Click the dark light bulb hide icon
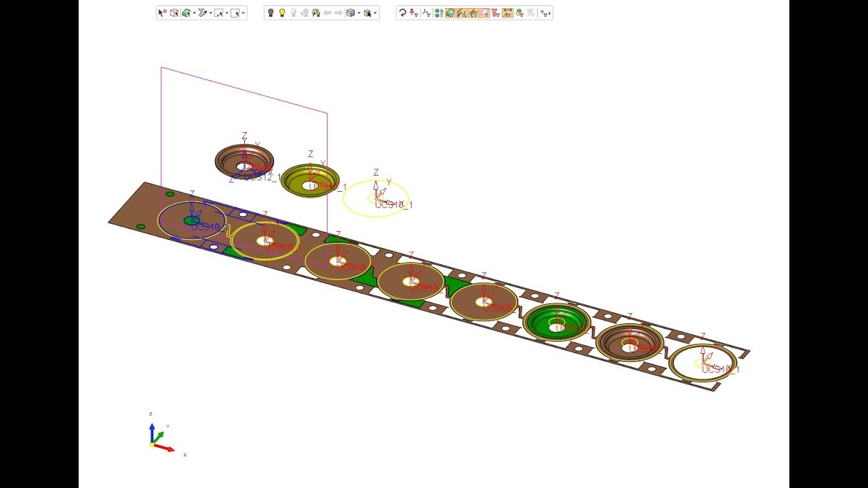This screenshot has height=488, width=868. click(271, 13)
